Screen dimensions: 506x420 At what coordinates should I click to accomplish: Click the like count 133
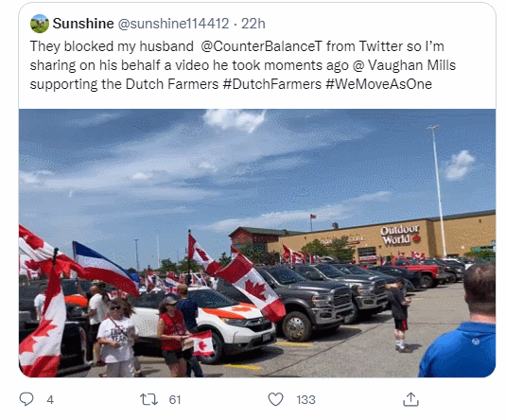[305, 399]
